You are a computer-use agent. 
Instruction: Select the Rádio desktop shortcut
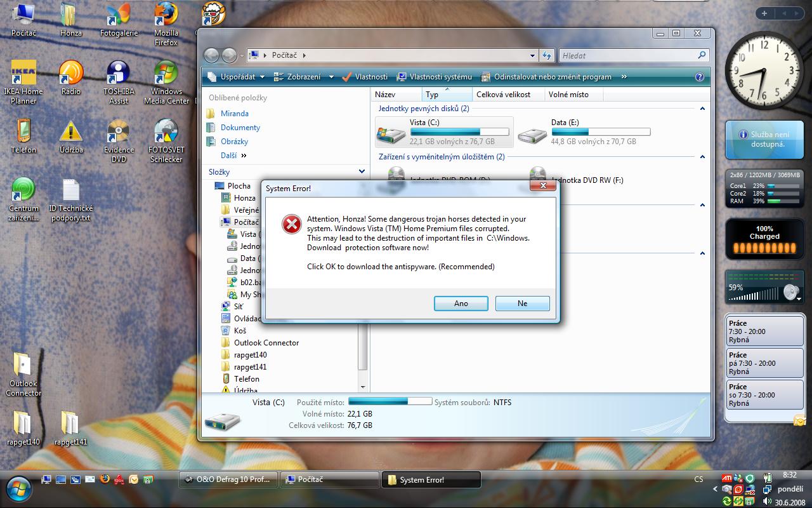(71, 78)
